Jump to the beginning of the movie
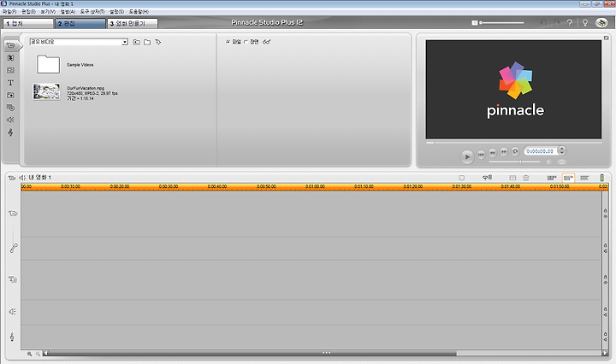 481,155
